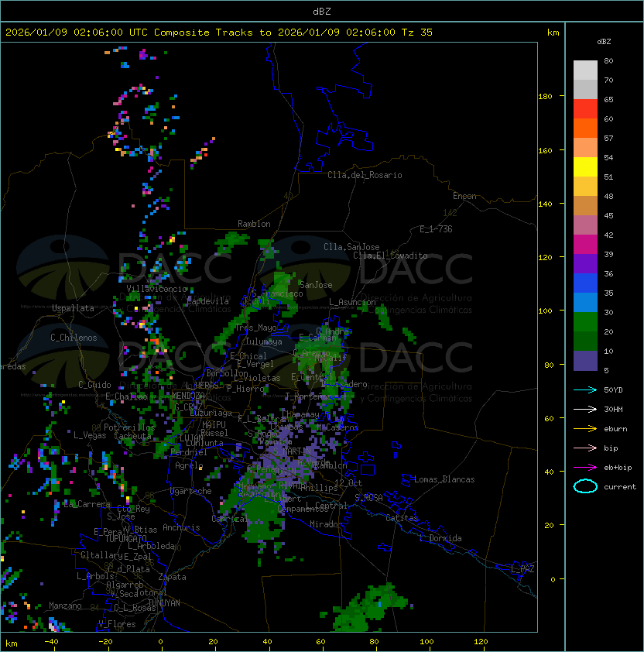This screenshot has width=644, height=652.
Task: Click the 'Manzano' map label
Action: [65, 606]
